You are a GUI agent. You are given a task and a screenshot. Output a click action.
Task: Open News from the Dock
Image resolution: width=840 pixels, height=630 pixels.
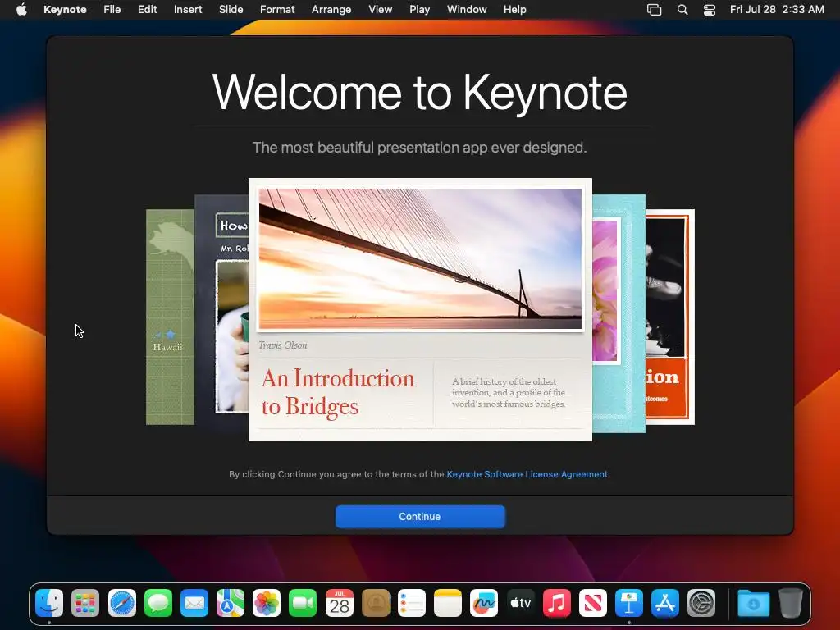(593, 603)
